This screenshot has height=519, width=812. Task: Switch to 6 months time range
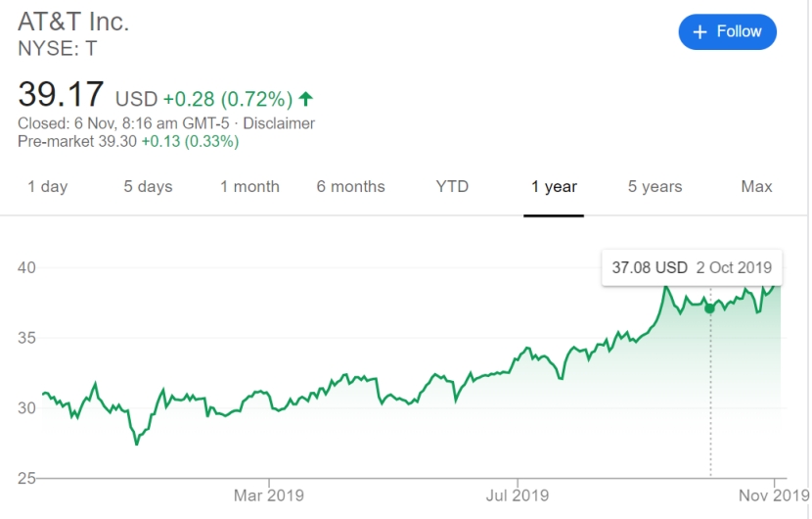tap(350, 186)
